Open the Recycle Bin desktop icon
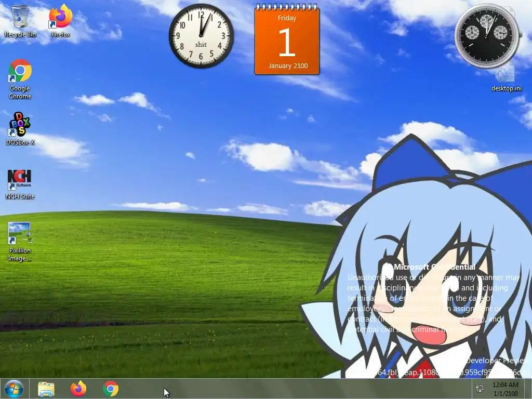Image resolution: width=532 pixels, height=399 pixels. click(x=20, y=21)
